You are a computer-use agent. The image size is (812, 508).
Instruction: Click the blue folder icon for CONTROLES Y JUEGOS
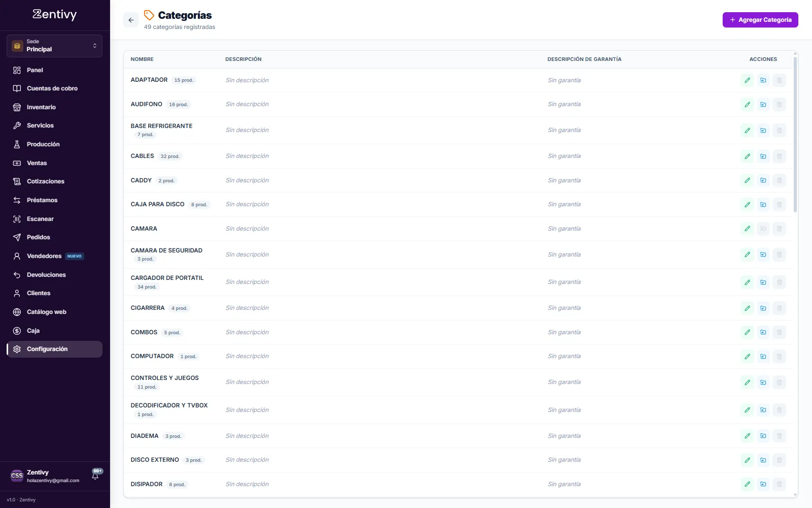point(763,383)
